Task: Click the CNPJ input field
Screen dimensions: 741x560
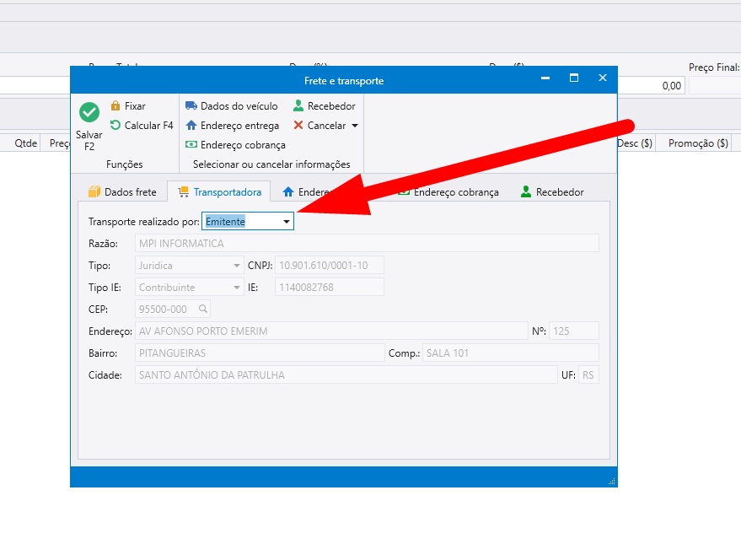Action: pyautogui.click(x=329, y=266)
